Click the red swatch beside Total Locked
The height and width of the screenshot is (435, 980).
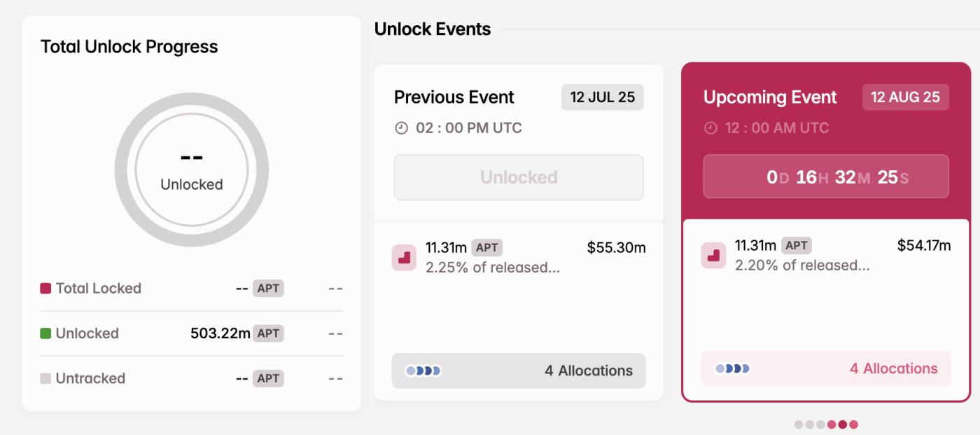[x=45, y=288]
